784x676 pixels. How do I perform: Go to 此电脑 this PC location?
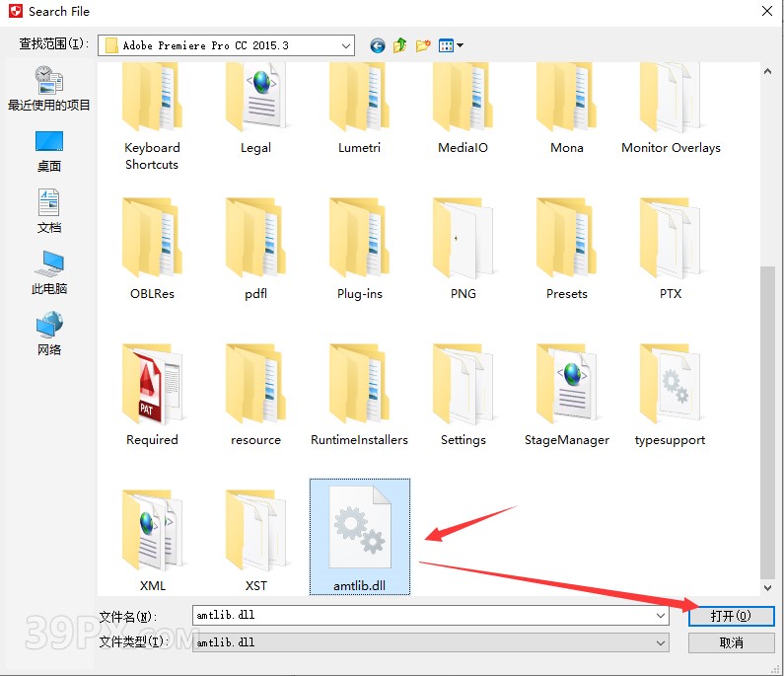[x=48, y=272]
